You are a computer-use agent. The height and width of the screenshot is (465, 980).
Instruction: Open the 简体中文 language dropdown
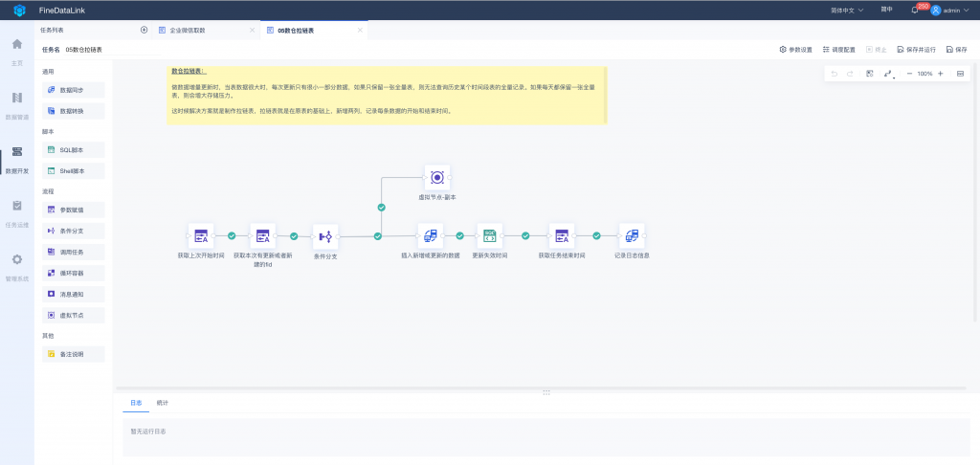click(847, 10)
